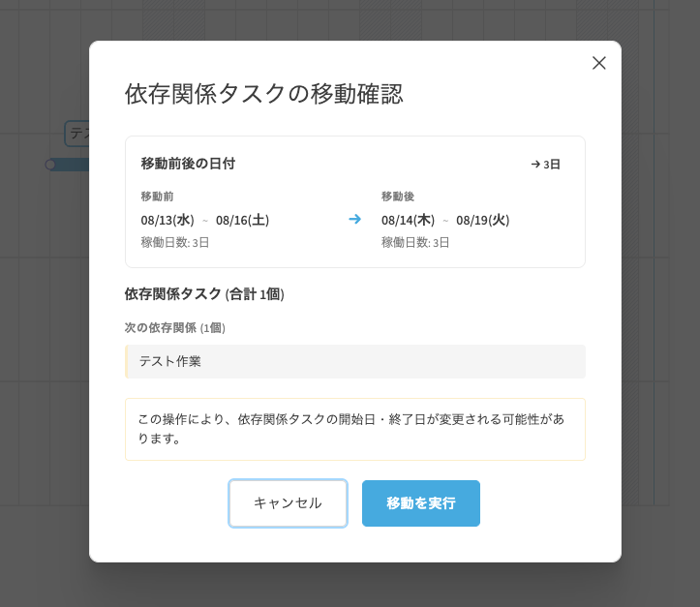Close the dependency move confirmation dialog
Screen dimensions: 700x607
599,63
